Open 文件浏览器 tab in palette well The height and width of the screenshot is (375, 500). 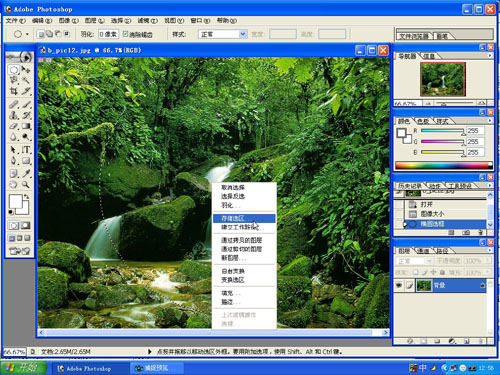pos(414,36)
